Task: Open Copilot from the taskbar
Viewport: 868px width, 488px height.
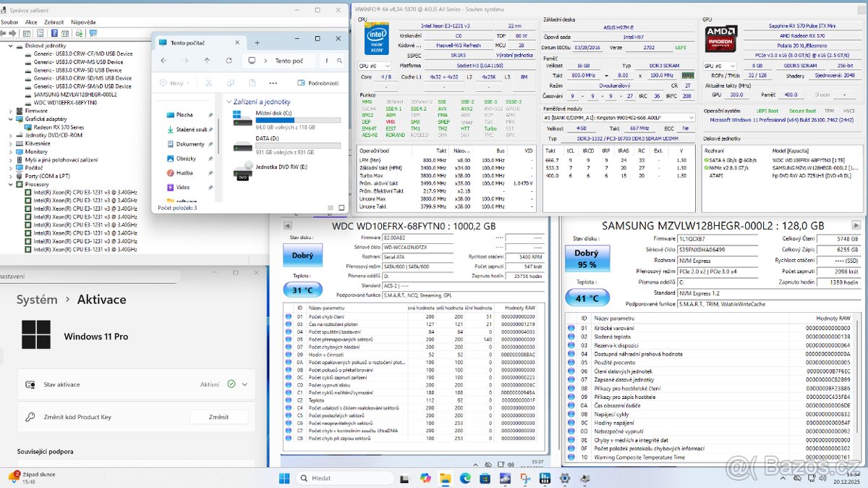Action: (x=425, y=478)
